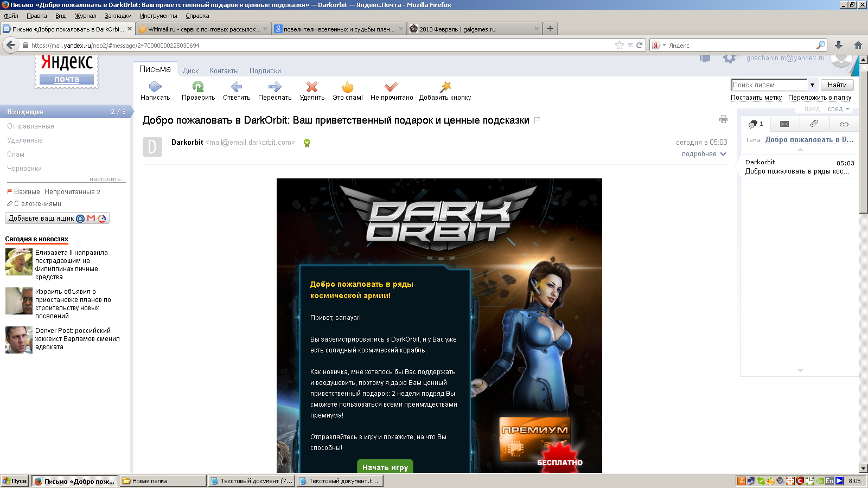Click the sender avatar letter D

coord(152,147)
